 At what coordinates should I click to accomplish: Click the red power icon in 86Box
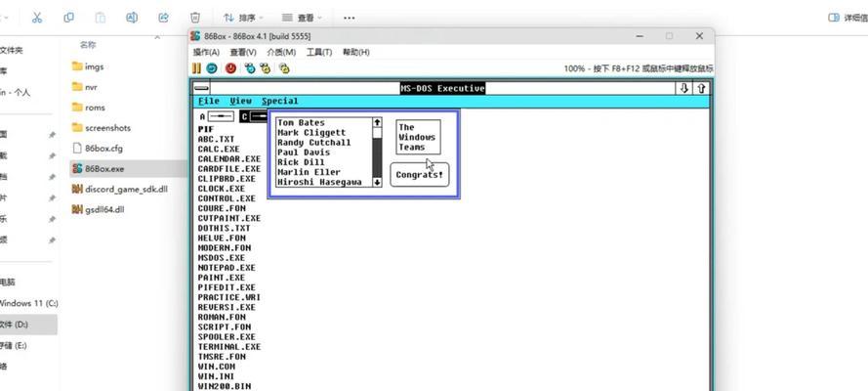(x=230, y=68)
